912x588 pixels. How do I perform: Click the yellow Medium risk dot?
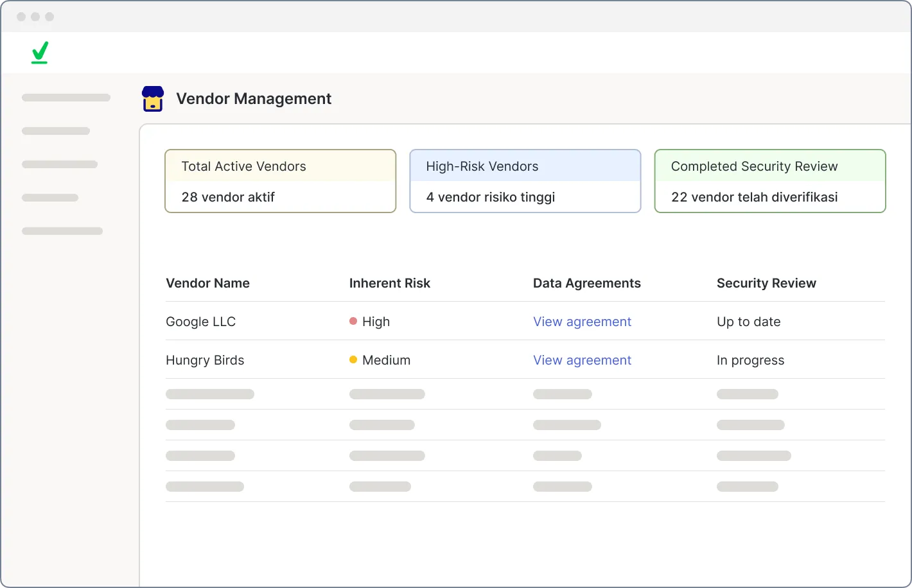tap(353, 359)
